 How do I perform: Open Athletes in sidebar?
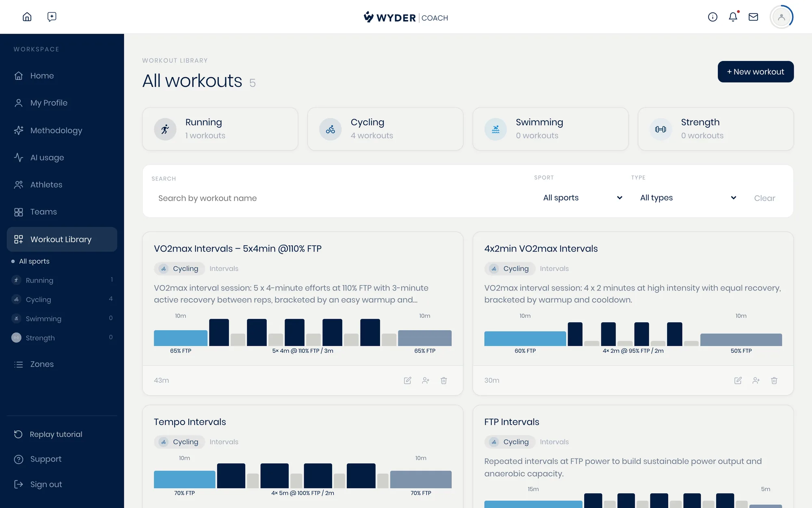click(62, 185)
